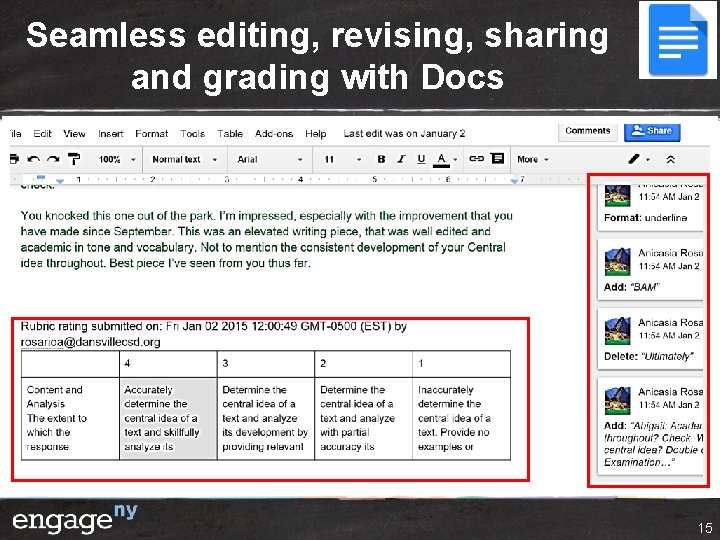
Task: Insert a link with chain icon
Action: (476, 158)
